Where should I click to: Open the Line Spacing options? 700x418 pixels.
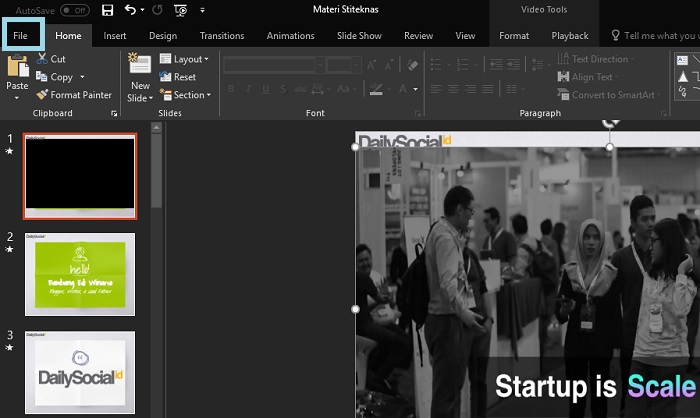(x=537, y=65)
